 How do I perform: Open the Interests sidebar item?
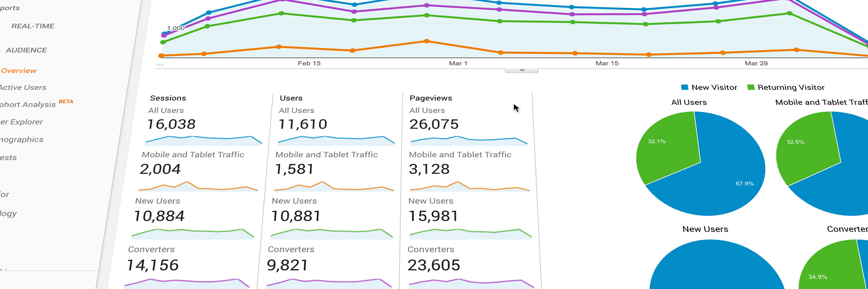coord(8,158)
